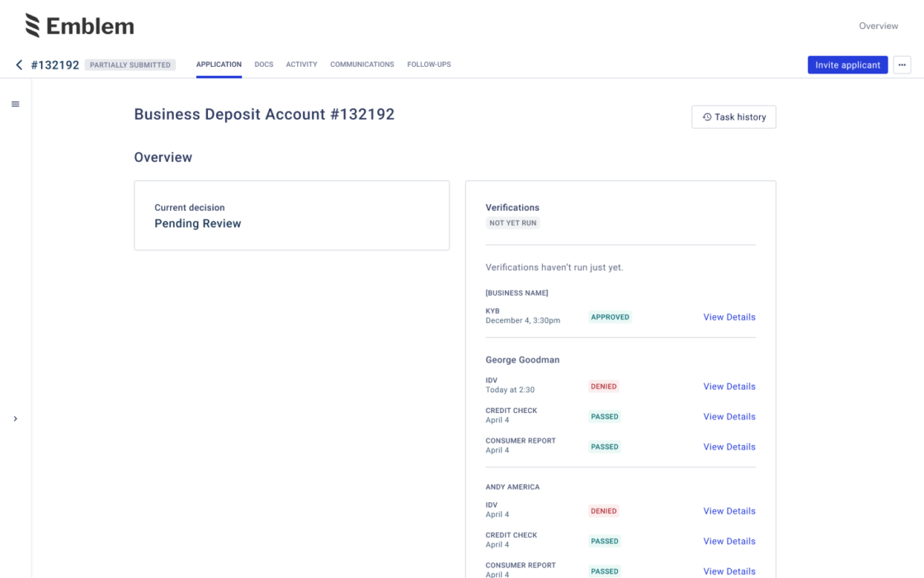Click the clock icon in Task history
The image size is (924, 578).
(x=705, y=116)
